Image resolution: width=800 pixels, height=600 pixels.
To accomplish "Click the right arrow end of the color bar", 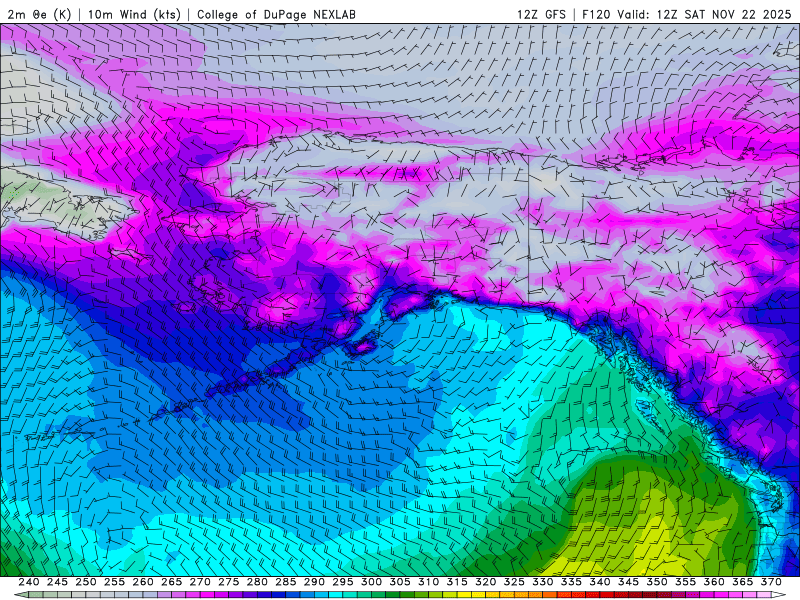I will point(779,595).
